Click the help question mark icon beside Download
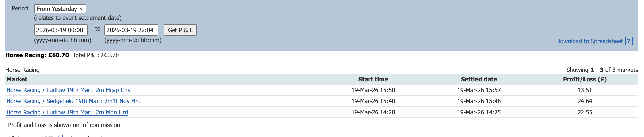Image resolution: width=644 pixels, height=137 pixels. tap(629, 41)
